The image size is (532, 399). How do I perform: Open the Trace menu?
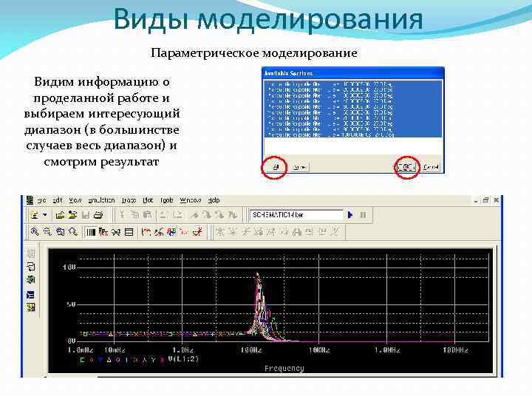(x=129, y=200)
